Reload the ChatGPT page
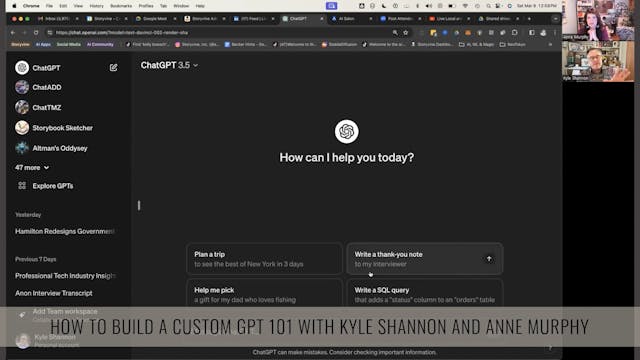The image size is (640, 360). coord(36,33)
